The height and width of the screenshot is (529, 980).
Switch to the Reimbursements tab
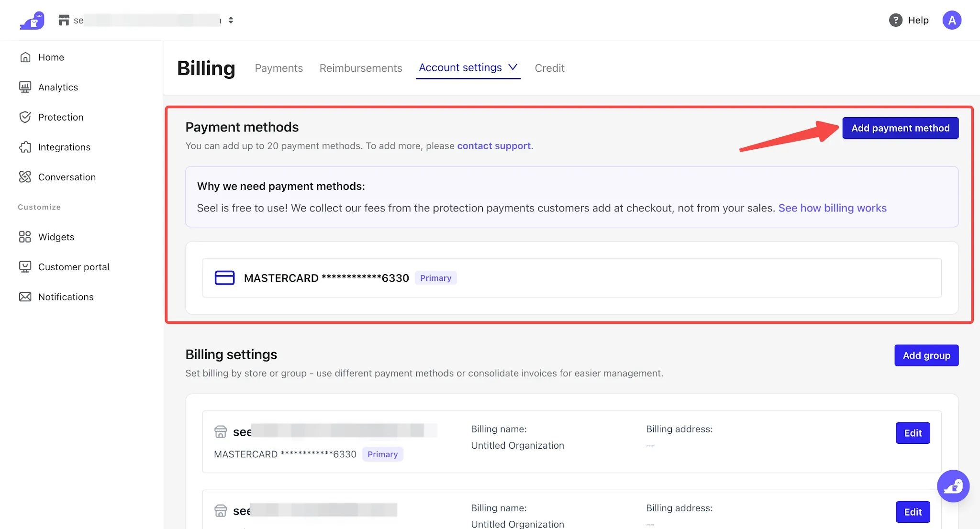(361, 68)
